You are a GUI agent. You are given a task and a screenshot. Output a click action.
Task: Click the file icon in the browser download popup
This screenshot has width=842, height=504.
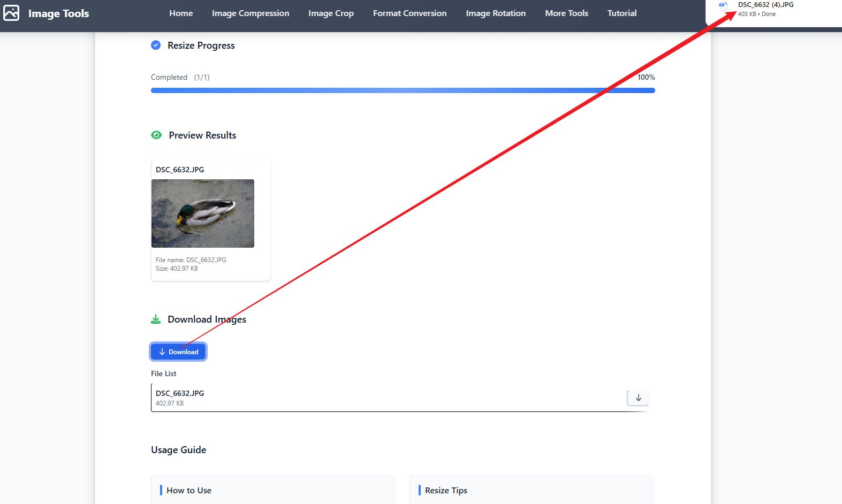(x=723, y=7)
